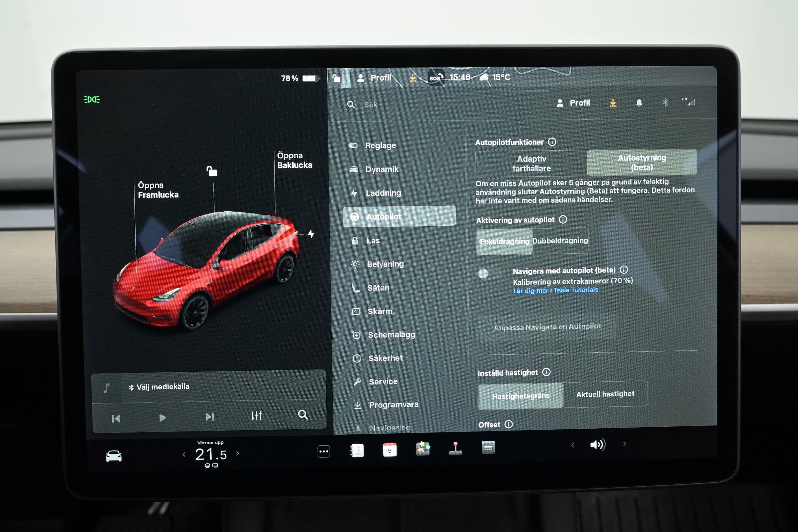Viewport: 798px width, 532px height.
Task: Search media with magnifier icon
Action: pyautogui.click(x=303, y=415)
